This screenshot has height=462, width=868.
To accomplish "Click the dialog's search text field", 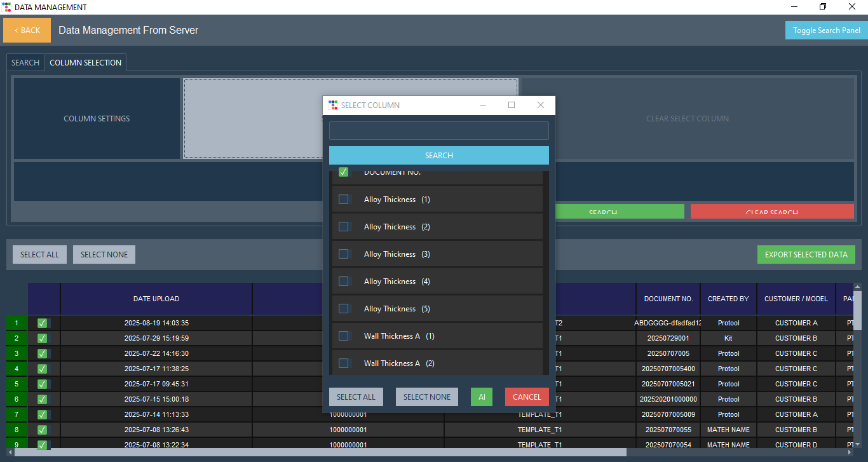I will [x=438, y=131].
